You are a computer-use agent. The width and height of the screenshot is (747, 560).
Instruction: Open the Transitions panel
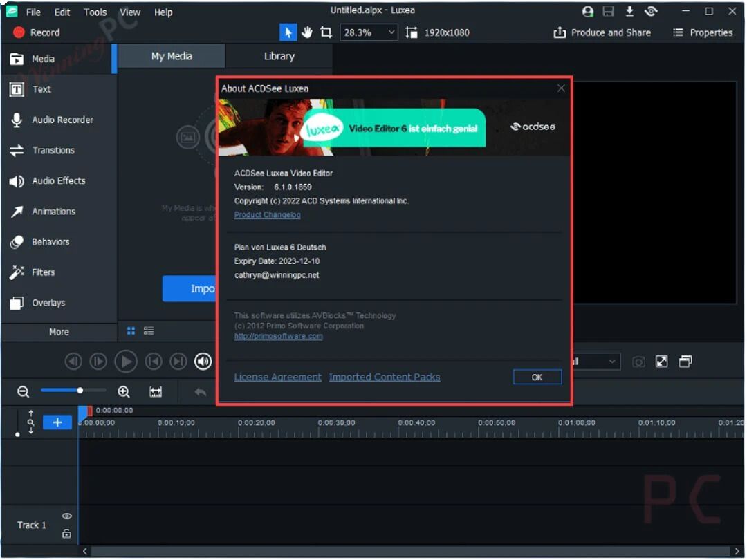point(57,151)
